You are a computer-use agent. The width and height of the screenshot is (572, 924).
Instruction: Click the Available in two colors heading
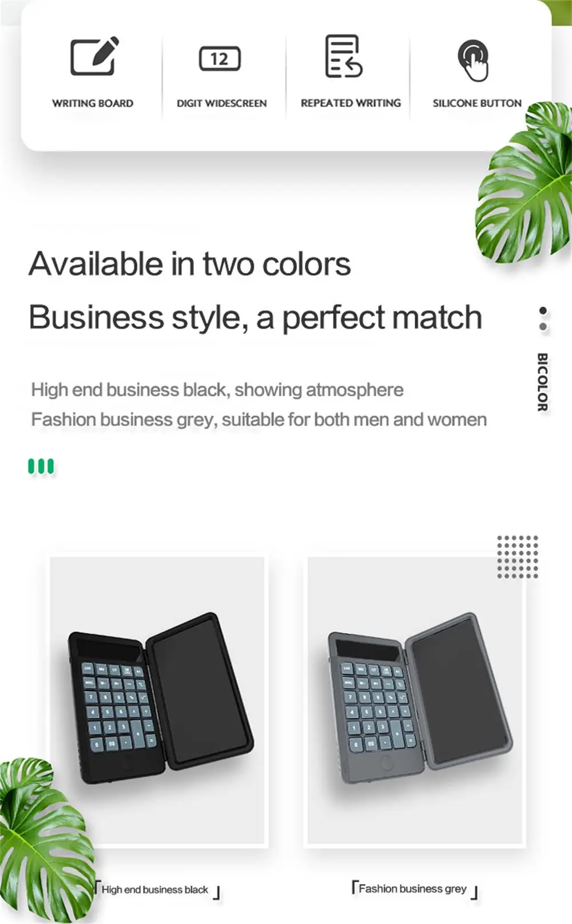coord(190,264)
